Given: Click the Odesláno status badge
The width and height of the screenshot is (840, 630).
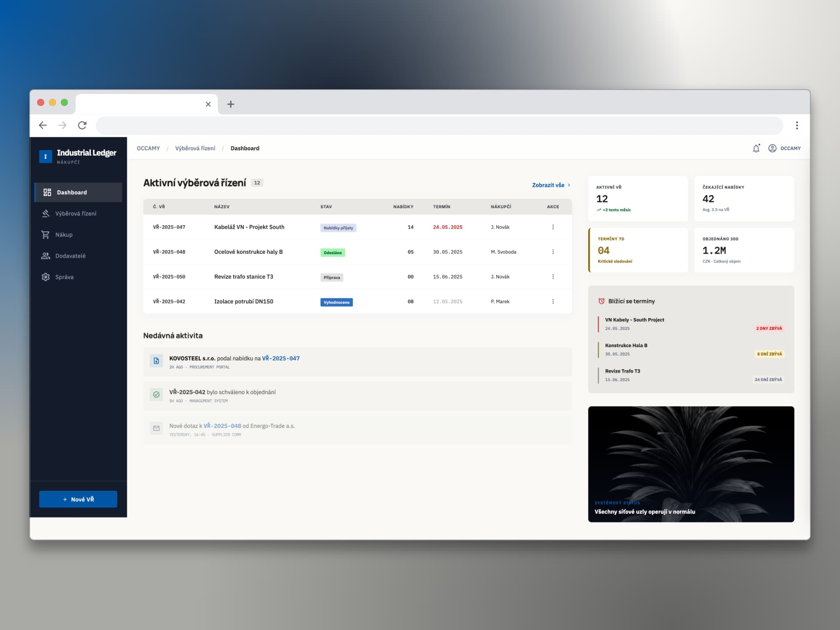Looking at the screenshot, I should (x=333, y=252).
